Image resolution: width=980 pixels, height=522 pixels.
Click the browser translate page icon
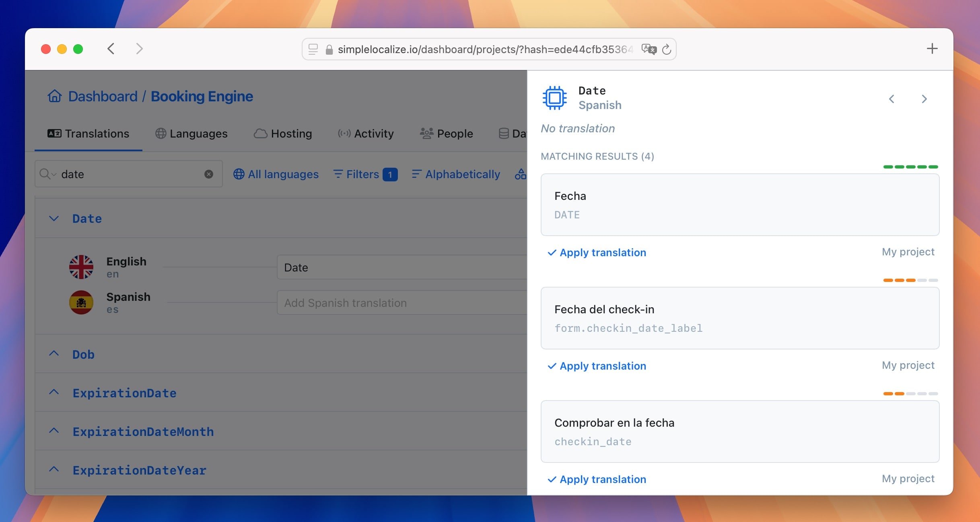(649, 49)
